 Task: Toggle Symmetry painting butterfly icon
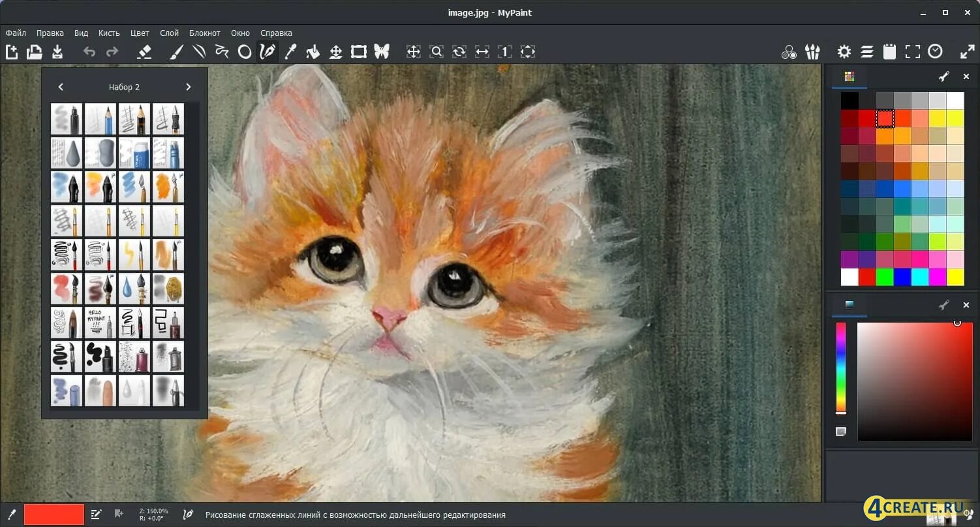click(382, 52)
